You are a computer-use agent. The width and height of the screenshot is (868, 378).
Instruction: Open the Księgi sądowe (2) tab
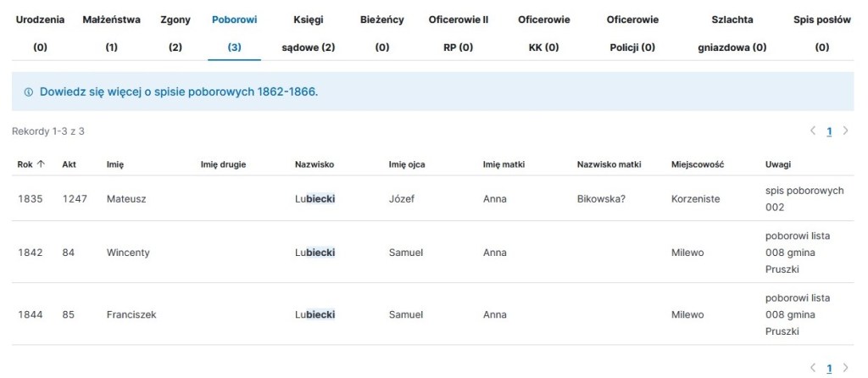(308, 33)
